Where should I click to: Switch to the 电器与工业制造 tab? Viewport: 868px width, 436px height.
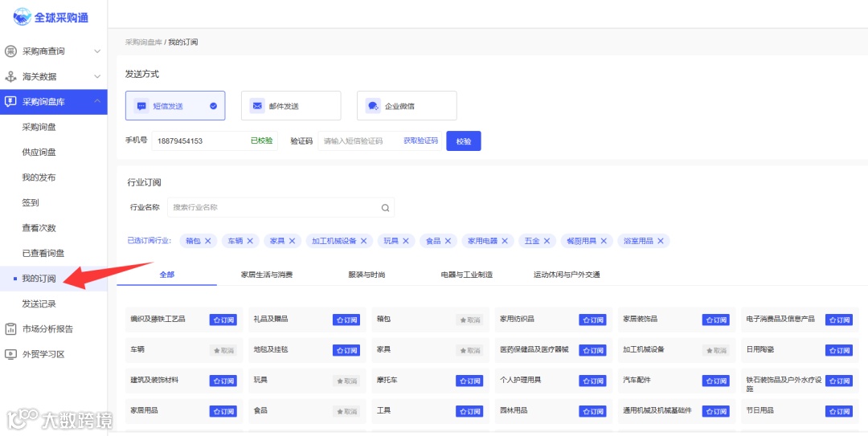click(466, 275)
